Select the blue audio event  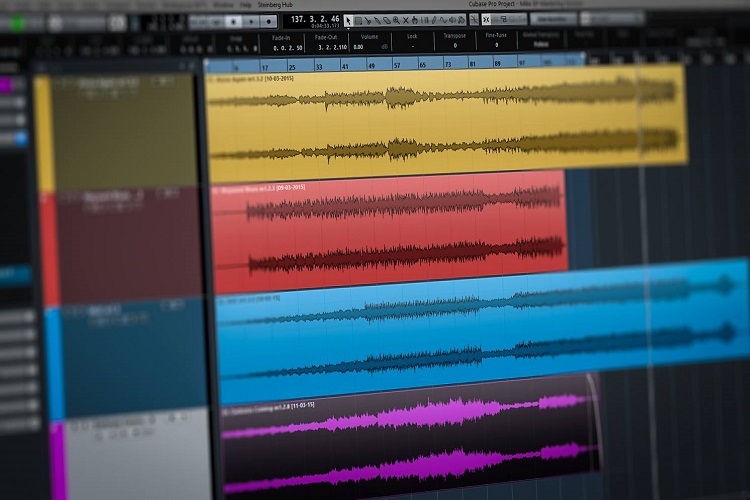(483, 333)
